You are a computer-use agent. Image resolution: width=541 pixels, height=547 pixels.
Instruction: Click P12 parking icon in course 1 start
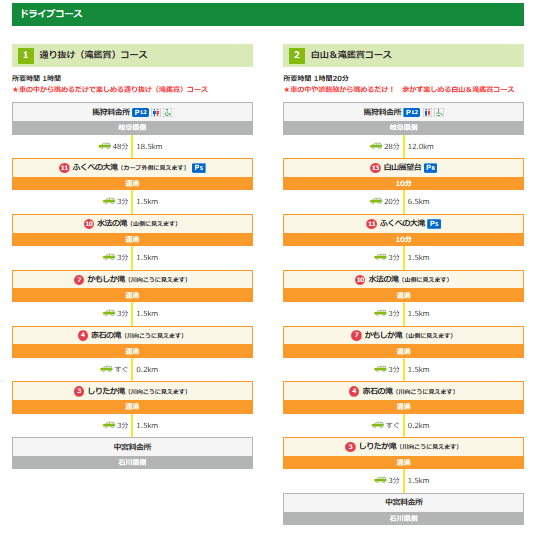(140, 112)
